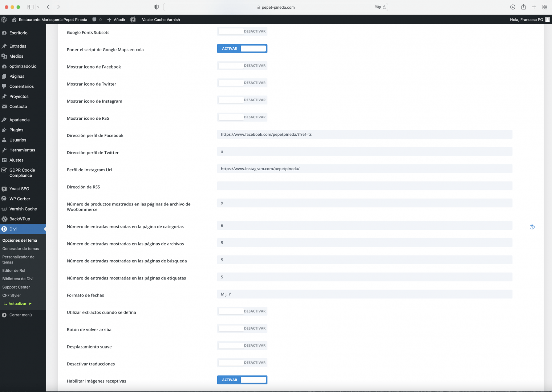This screenshot has width=552, height=392.
Task: Show Safari tab overview grid
Action: (545, 7)
